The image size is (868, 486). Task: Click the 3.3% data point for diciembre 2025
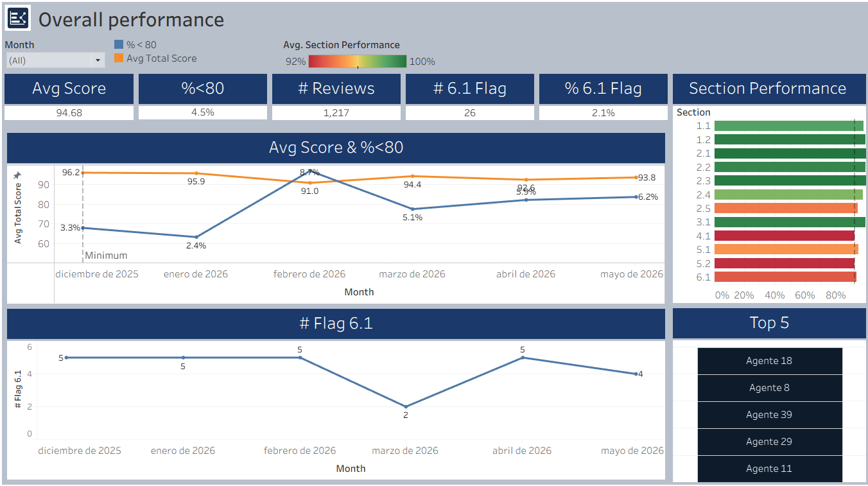(x=83, y=228)
